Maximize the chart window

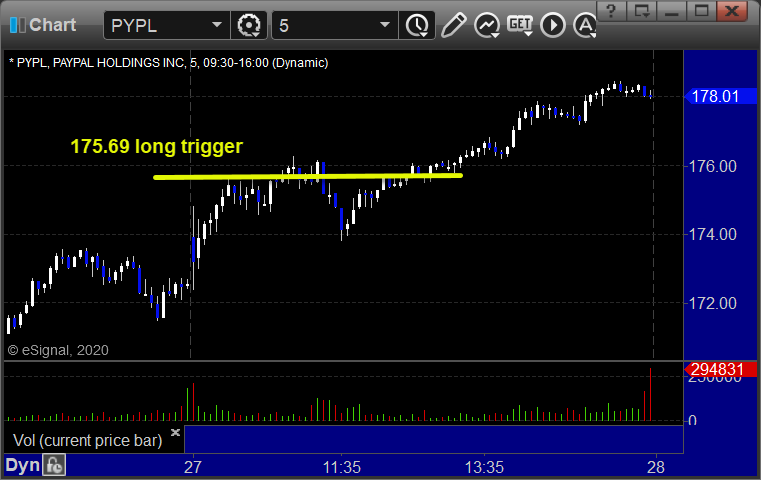pyautogui.click(x=701, y=11)
